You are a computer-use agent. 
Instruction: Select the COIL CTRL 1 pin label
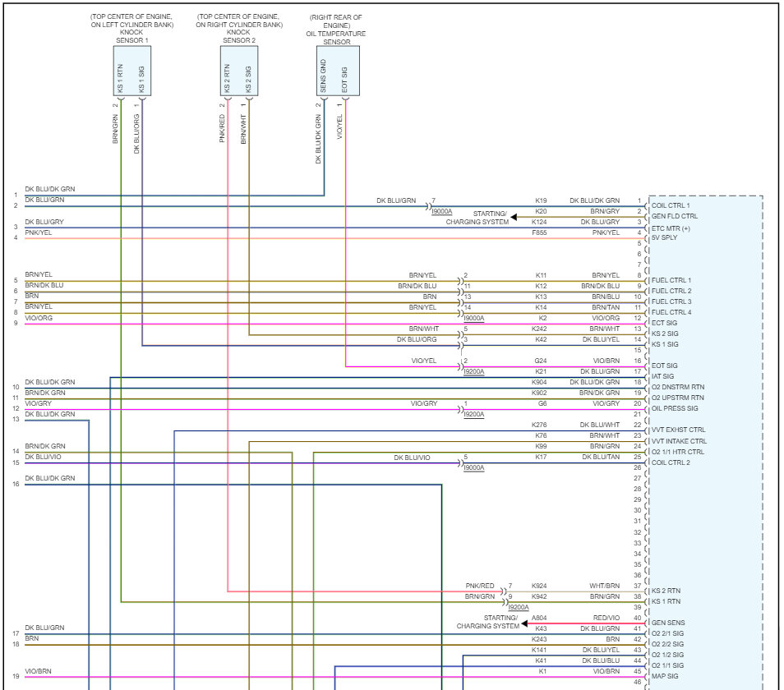pos(671,206)
